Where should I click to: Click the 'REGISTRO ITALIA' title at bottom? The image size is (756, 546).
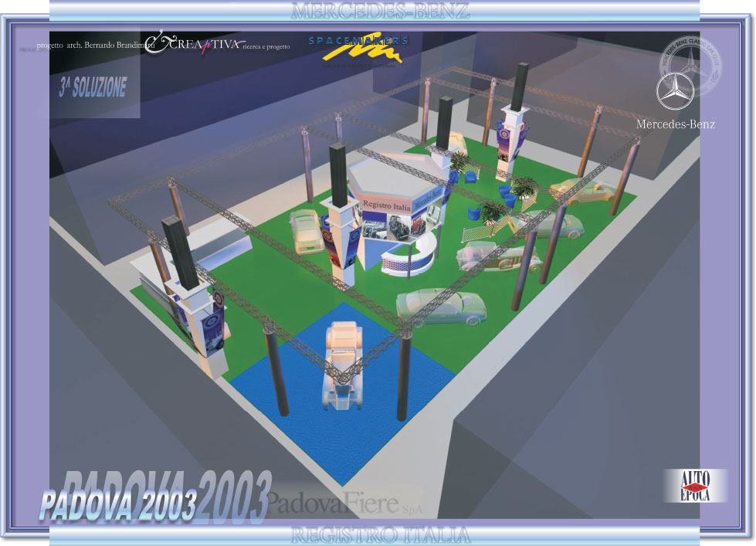381,535
